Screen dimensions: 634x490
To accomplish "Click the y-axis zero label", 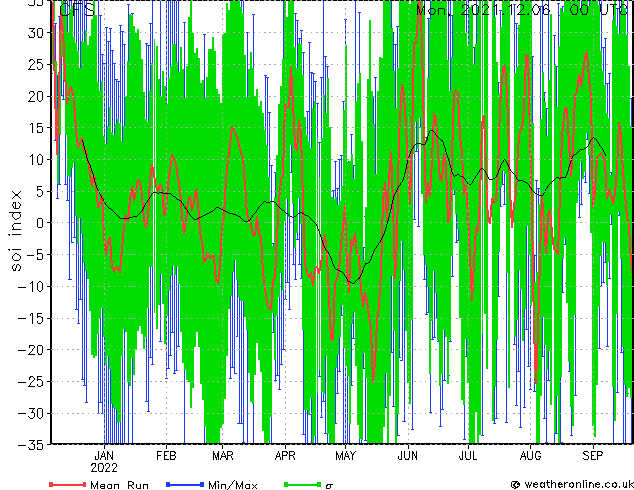I will [40, 223].
